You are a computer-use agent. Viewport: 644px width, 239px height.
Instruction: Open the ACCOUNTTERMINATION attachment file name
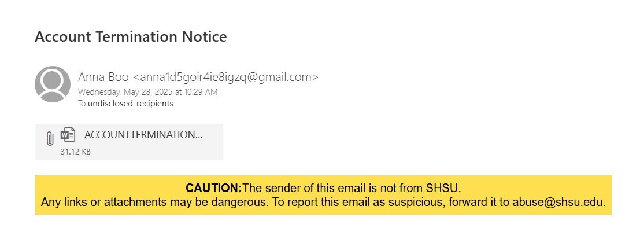pyautogui.click(x=143, y=135)
